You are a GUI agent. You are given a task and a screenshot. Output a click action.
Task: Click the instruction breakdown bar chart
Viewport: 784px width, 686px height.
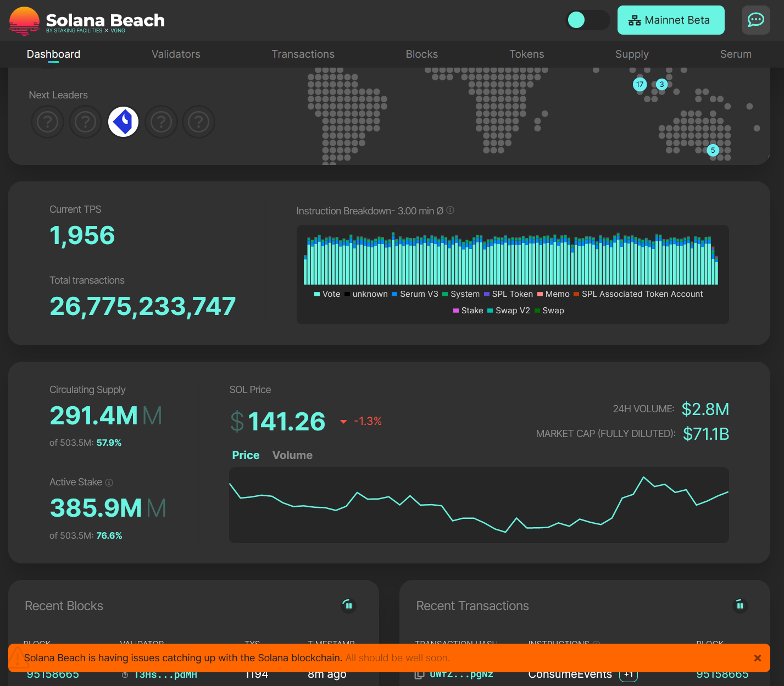pos(511,258)
